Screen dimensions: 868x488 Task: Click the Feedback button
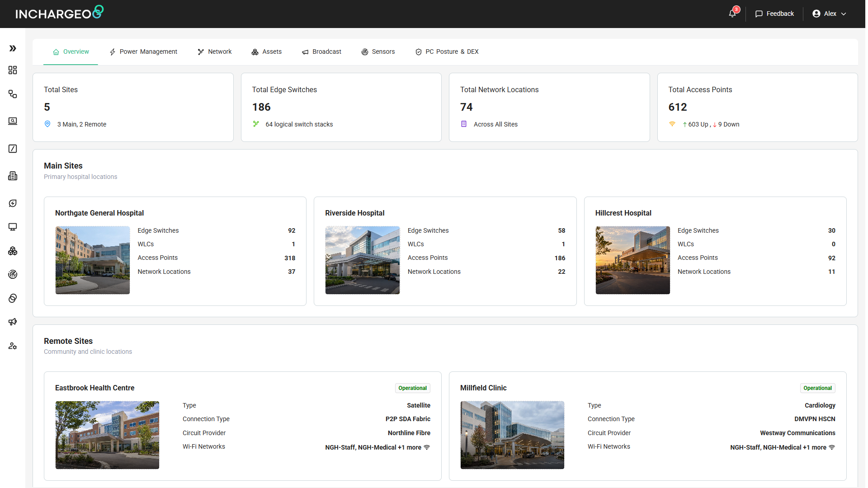774,14
